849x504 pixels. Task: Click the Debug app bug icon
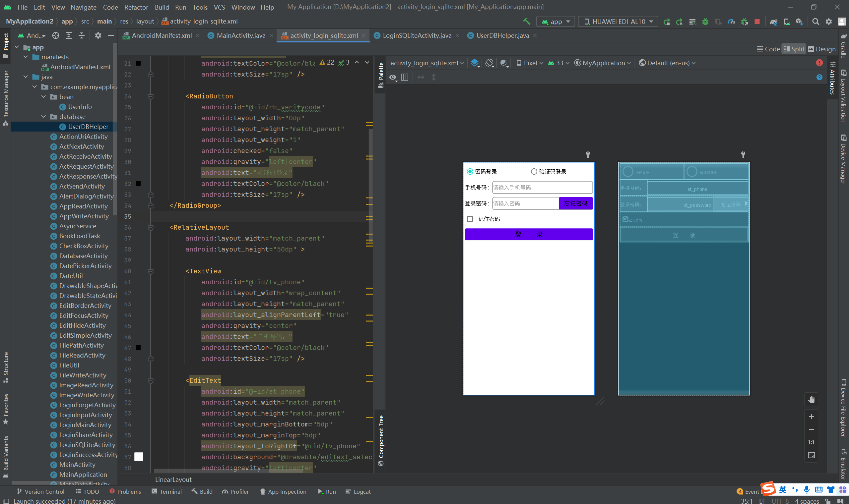(705, 22)
